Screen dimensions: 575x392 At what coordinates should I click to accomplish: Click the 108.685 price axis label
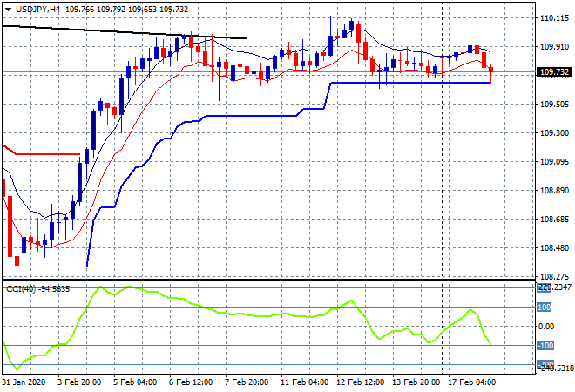[x=554, y=220]
